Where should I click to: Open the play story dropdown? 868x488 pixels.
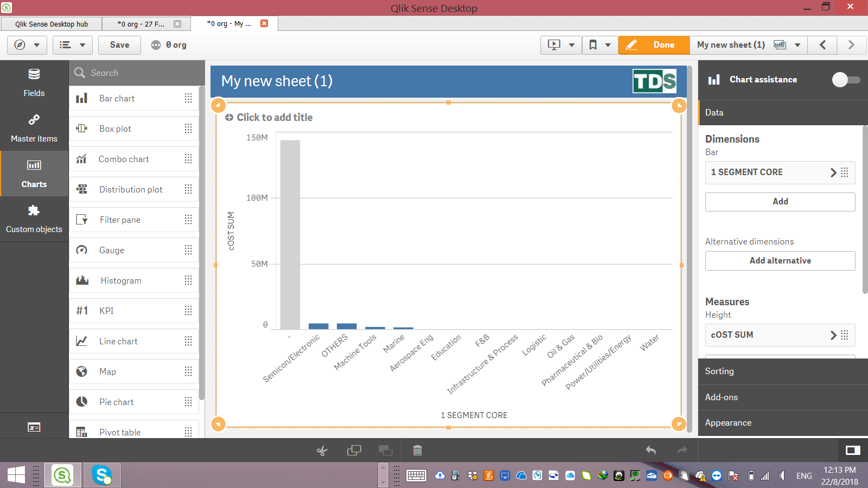point(561,45)
